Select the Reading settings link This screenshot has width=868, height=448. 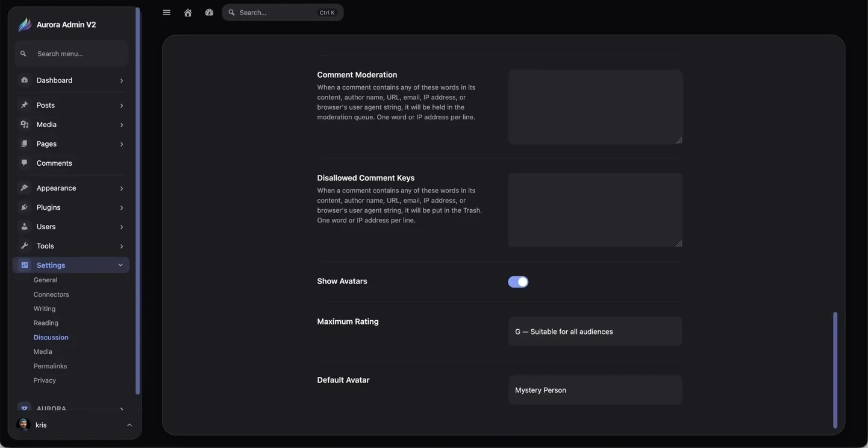46,323
